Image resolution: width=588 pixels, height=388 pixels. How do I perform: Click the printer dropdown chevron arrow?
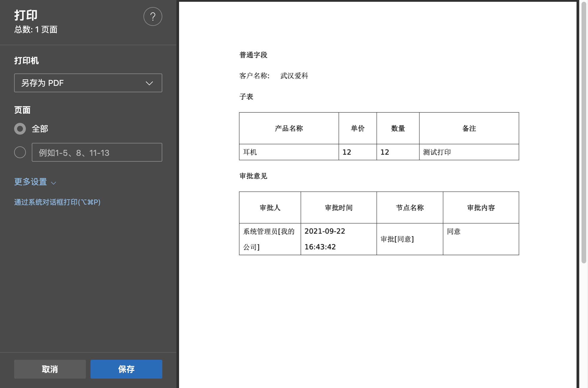point(149,83)
